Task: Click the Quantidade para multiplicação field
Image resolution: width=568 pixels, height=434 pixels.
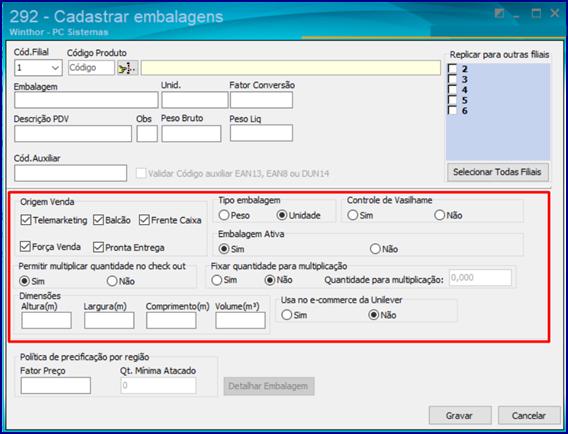Action: (480, 277)
